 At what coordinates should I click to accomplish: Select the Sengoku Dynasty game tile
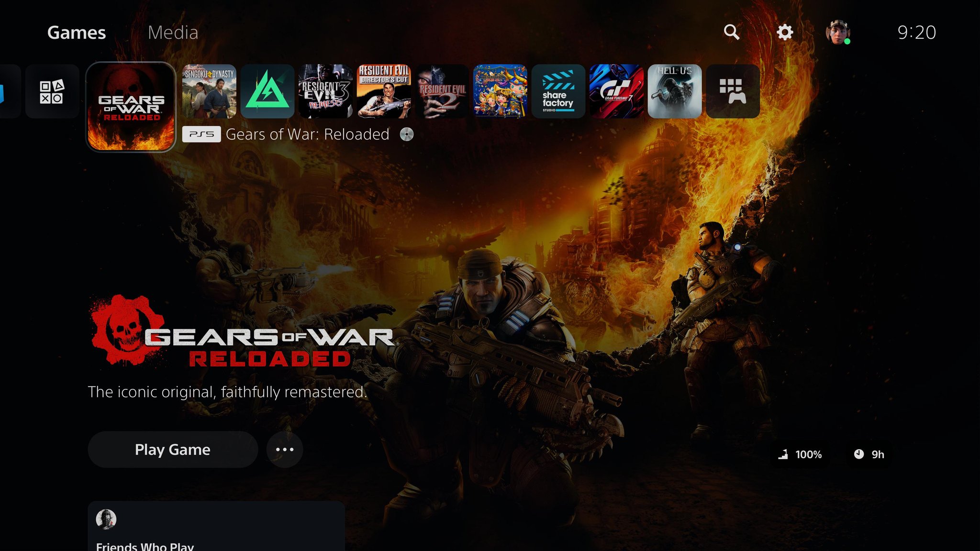click(x=209, y=91)
